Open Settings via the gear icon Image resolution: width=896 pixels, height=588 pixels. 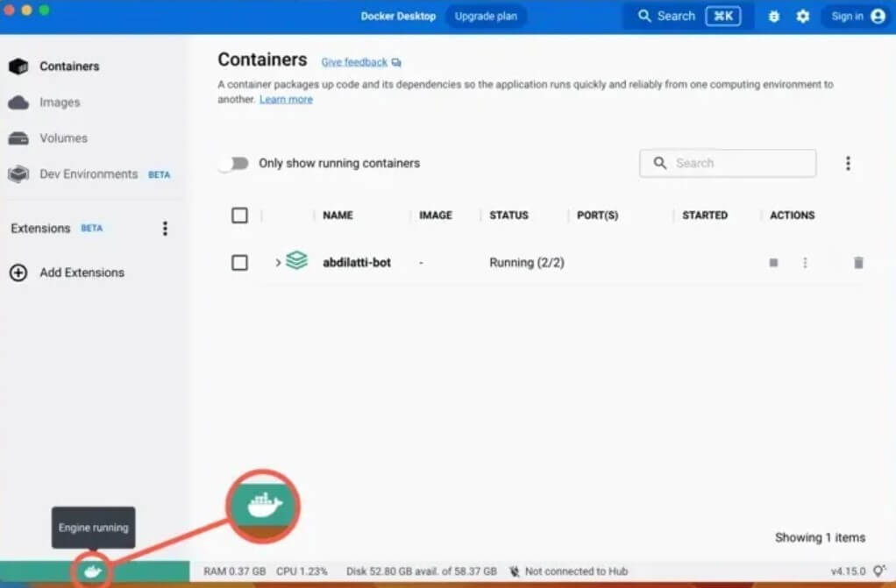pyautogui.click(x=802, y=17)
